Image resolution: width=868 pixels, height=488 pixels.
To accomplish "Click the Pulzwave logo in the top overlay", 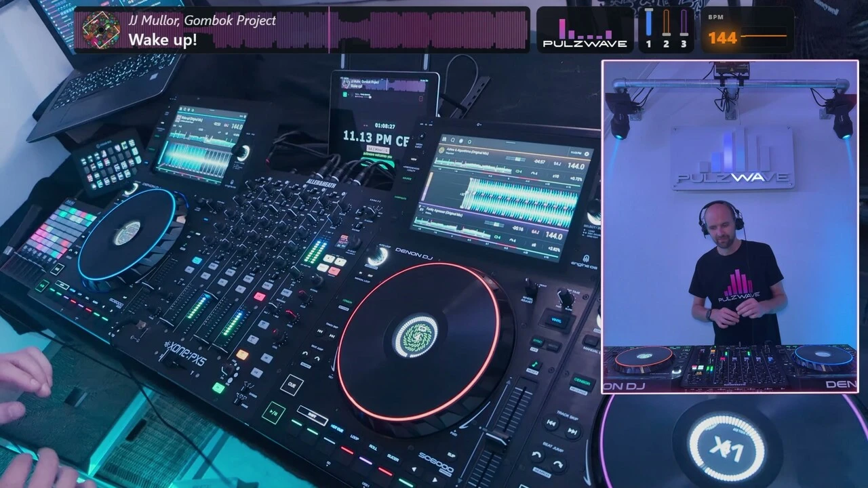I will tap(585, 33).
